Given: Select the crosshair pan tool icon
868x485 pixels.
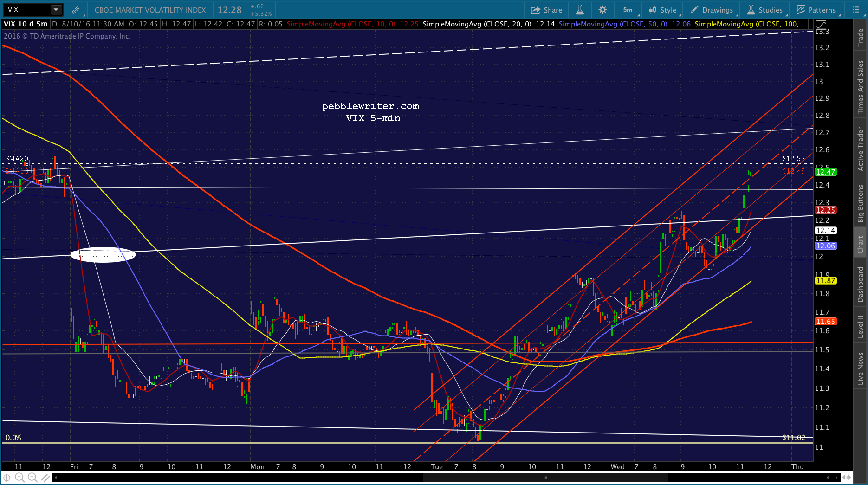Looking at the screenshot, I should coord(7,477).
